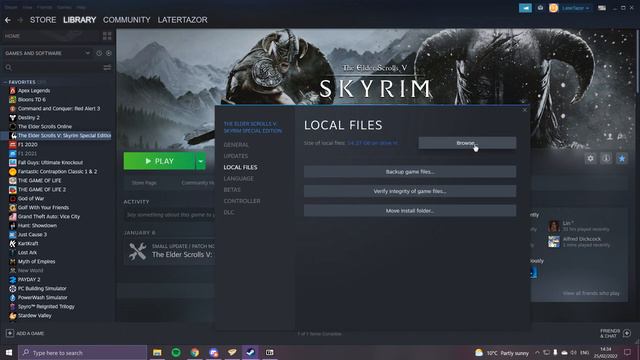Select God of War in the library list
640x360 pixels.
click(x=31, y=198)
